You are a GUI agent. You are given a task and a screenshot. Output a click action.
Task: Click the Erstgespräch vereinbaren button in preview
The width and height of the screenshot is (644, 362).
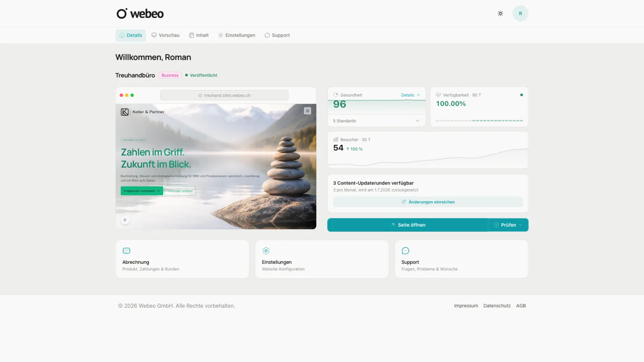coord(142,191)
